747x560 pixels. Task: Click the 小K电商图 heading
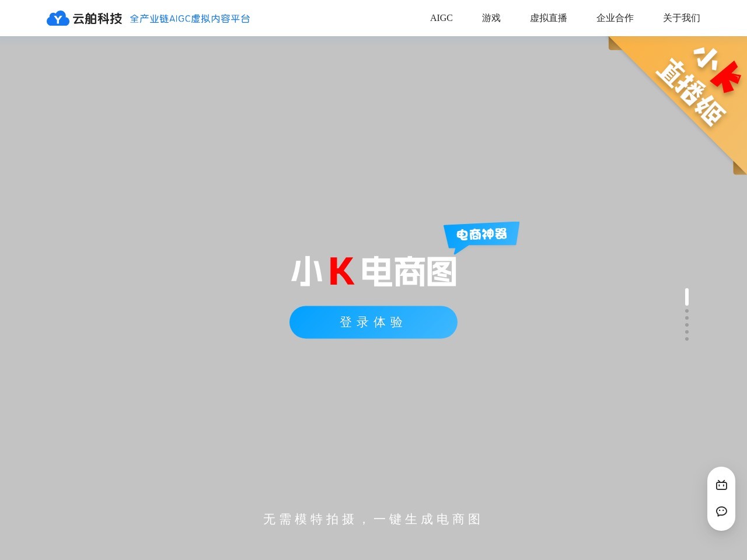(x=373, y=271)
